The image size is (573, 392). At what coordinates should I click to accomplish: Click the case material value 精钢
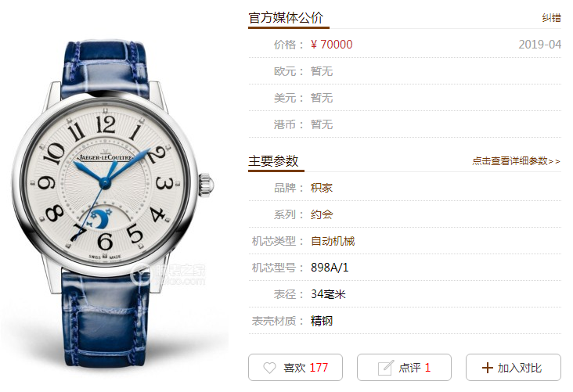pos(322,321)
